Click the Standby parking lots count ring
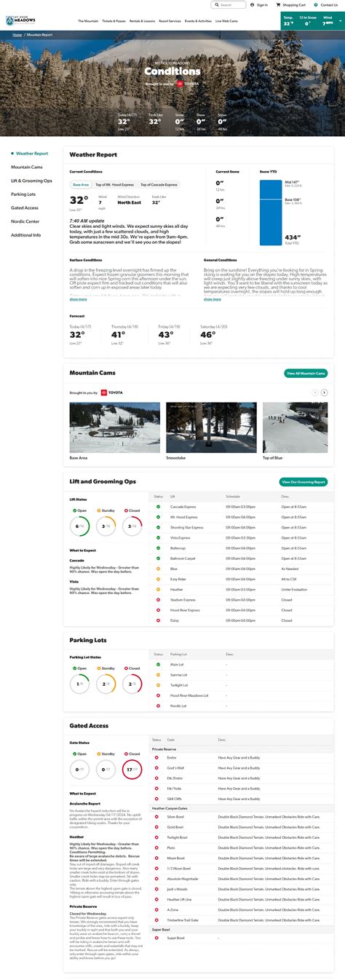 pos(106,684)
